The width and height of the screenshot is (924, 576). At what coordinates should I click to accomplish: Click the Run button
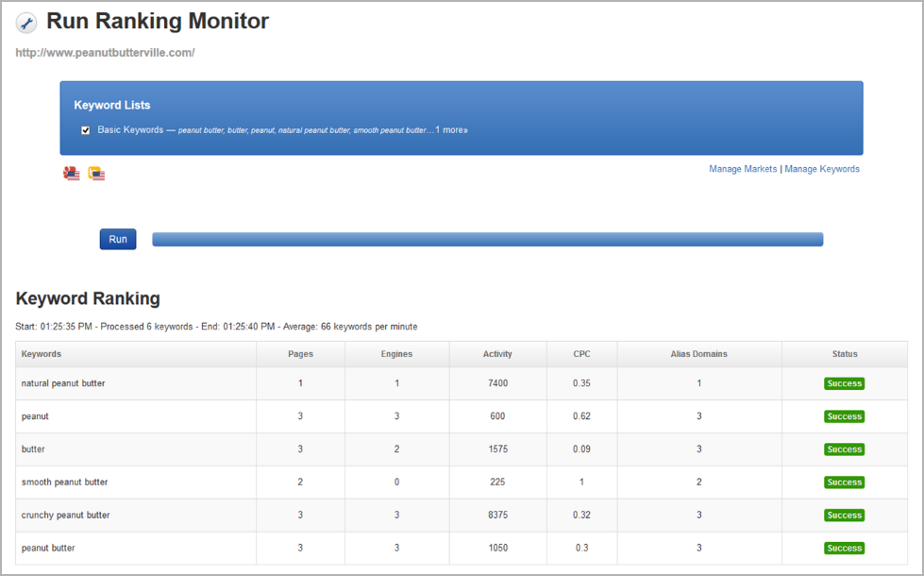coord(118,239)
